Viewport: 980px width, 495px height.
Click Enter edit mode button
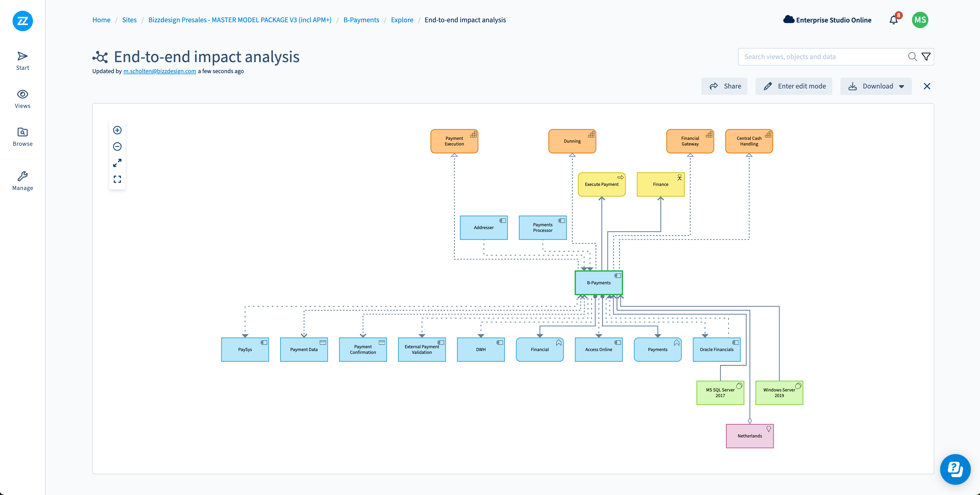click(794, 86)
